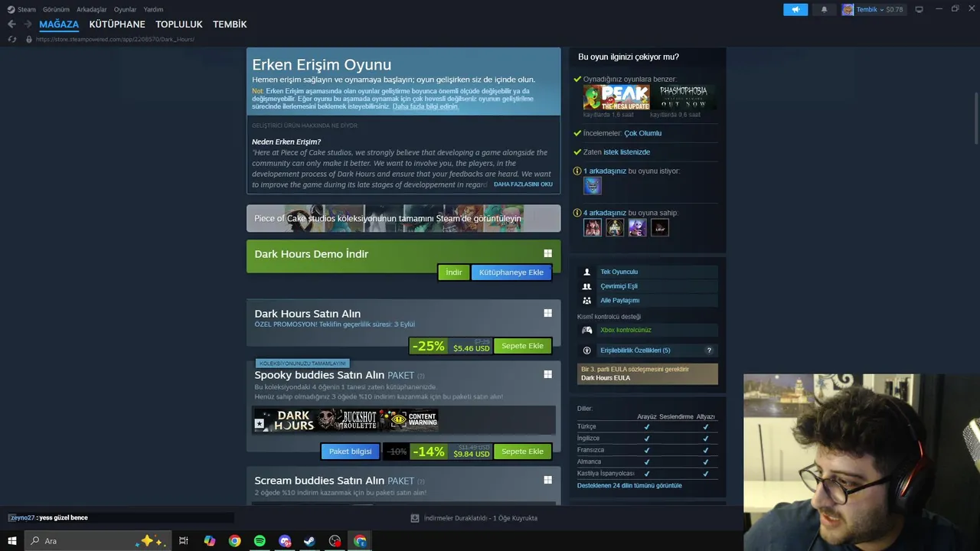Click the friend avatar who wants this game
980x551 pixels.
point(593,185)
